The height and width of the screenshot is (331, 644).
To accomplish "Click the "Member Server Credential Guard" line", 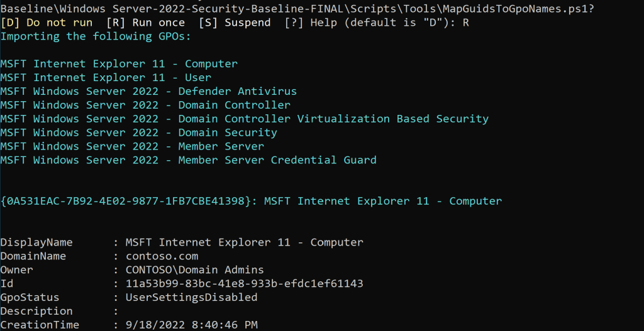I will (188, 161).
